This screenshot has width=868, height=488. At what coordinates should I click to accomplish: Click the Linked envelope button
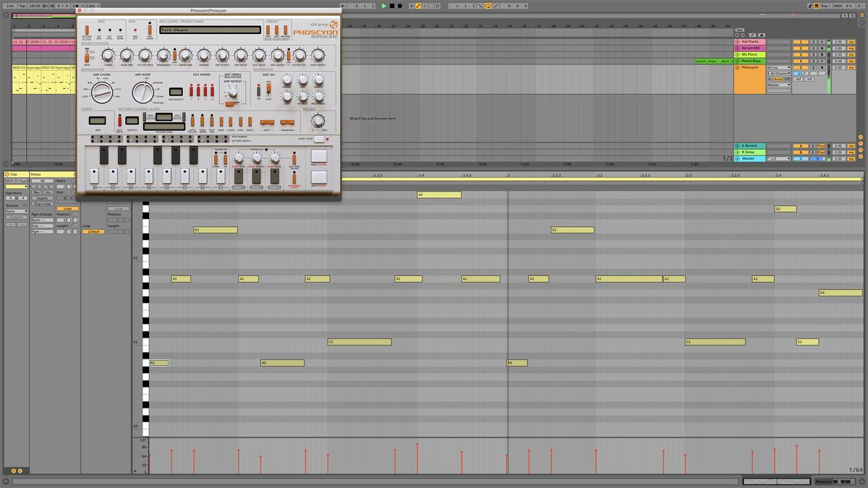[93, 232]
